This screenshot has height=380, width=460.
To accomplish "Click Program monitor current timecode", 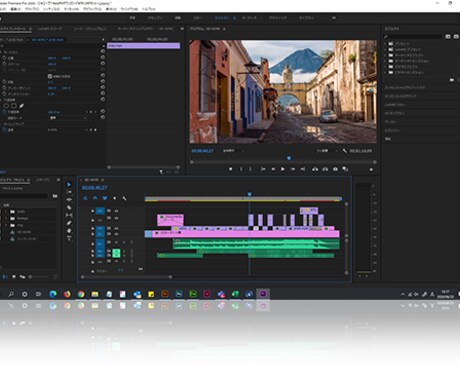I will point(202,151).
